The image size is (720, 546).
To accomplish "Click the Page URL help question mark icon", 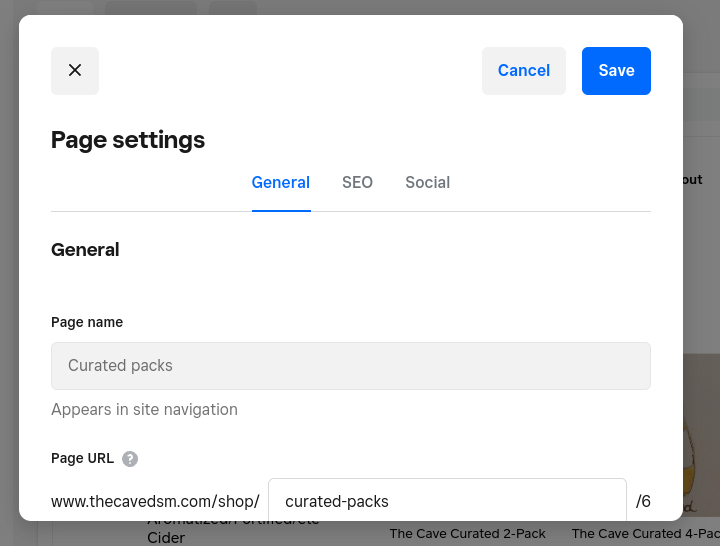I will click(x=130, y=459).
